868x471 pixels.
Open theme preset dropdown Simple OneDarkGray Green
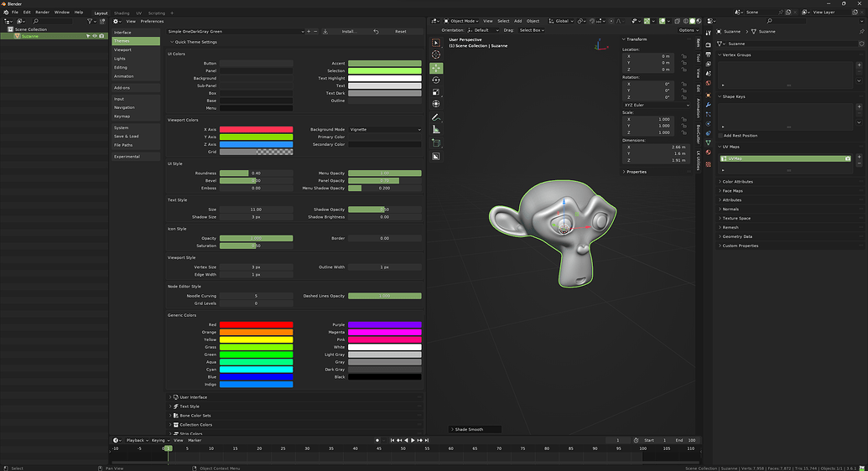pos(236,32)
